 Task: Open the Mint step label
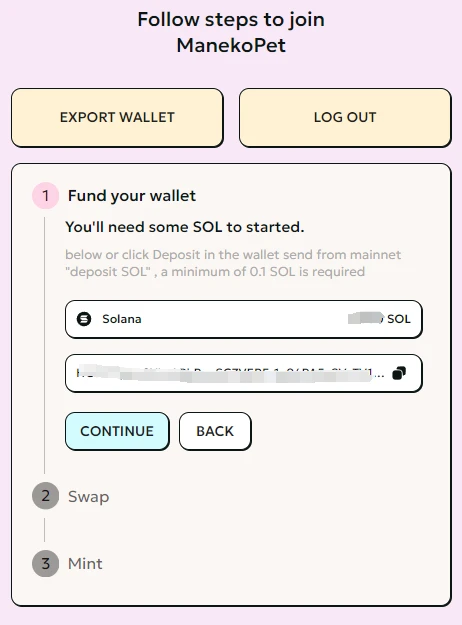[85, 564]
